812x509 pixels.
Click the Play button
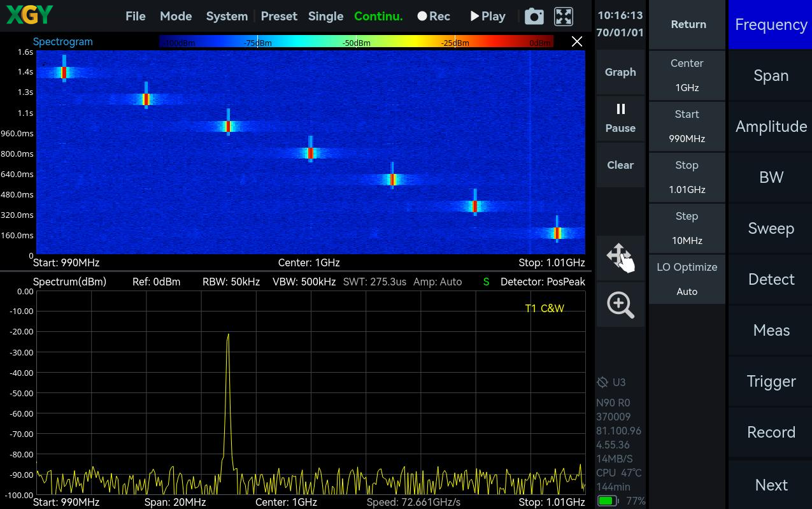(x=488, y=17)
